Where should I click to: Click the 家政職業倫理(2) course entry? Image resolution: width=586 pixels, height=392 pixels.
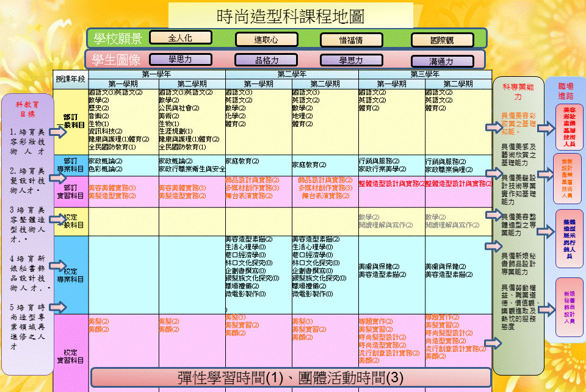449,169
